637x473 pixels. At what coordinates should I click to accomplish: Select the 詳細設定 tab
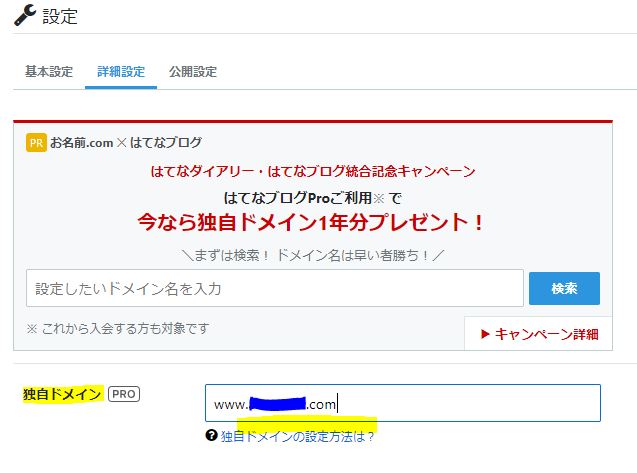tap(121, 72)
